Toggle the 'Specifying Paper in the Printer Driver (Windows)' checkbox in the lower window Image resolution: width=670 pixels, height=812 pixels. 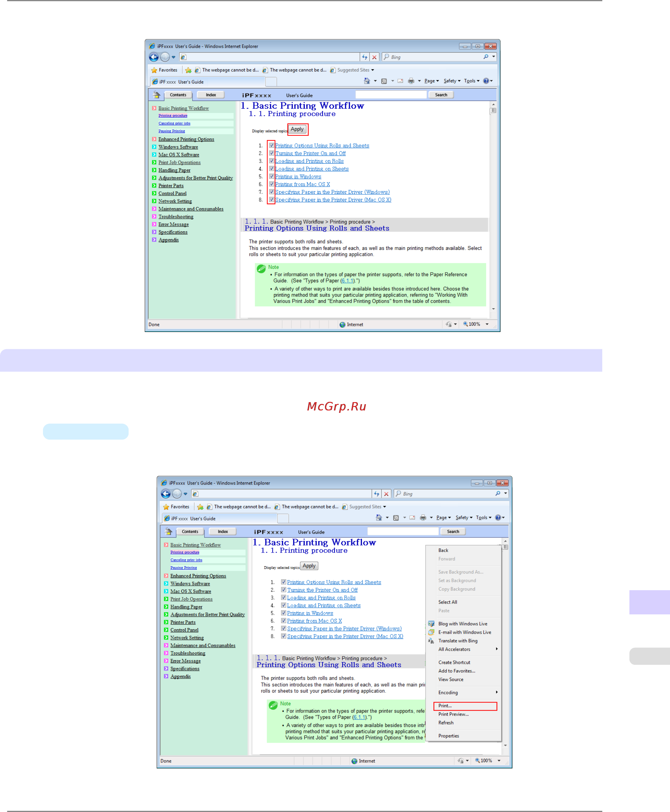(x=284, y=629)
